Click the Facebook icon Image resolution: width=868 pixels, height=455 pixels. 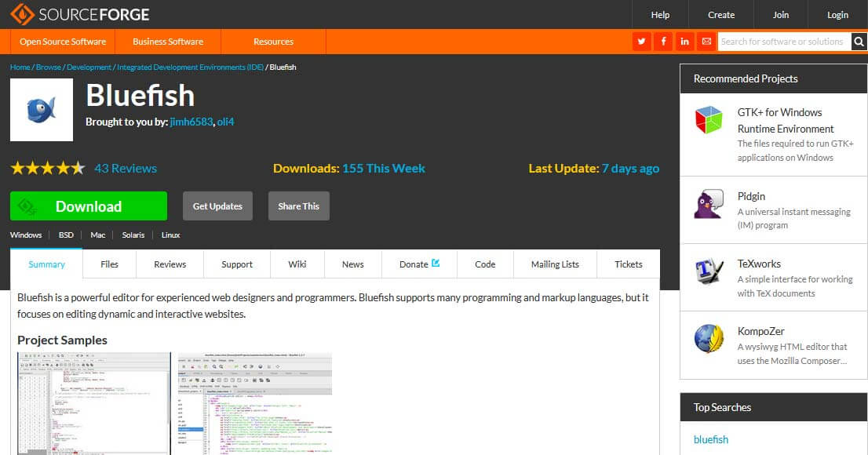click(x=663, y=41)
